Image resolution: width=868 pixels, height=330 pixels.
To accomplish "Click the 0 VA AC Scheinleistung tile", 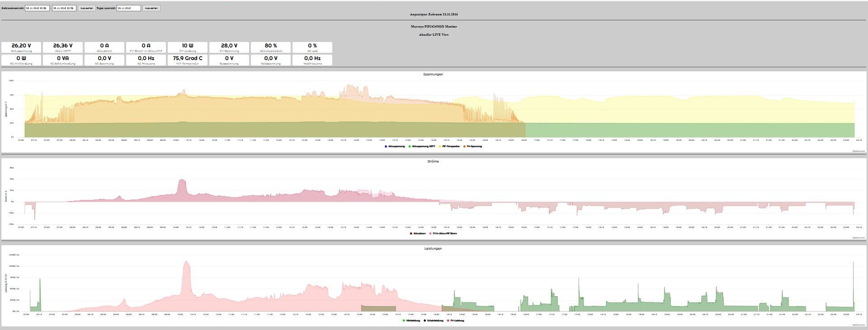I will click(63, 60).
